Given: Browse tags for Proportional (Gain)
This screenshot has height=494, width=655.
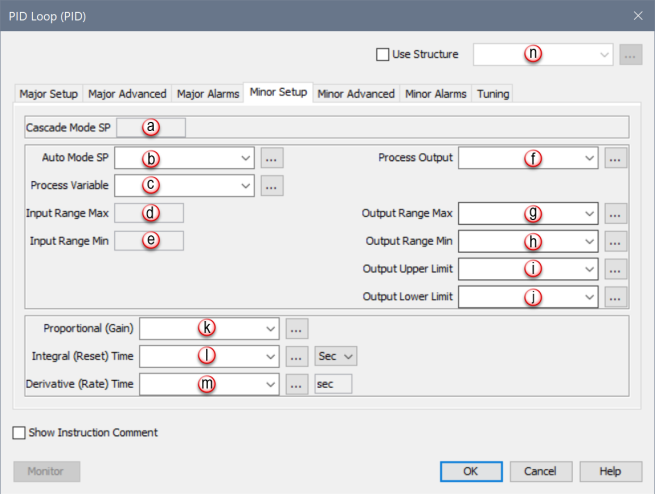Looking at the screenshot, I should click(297, 328).
